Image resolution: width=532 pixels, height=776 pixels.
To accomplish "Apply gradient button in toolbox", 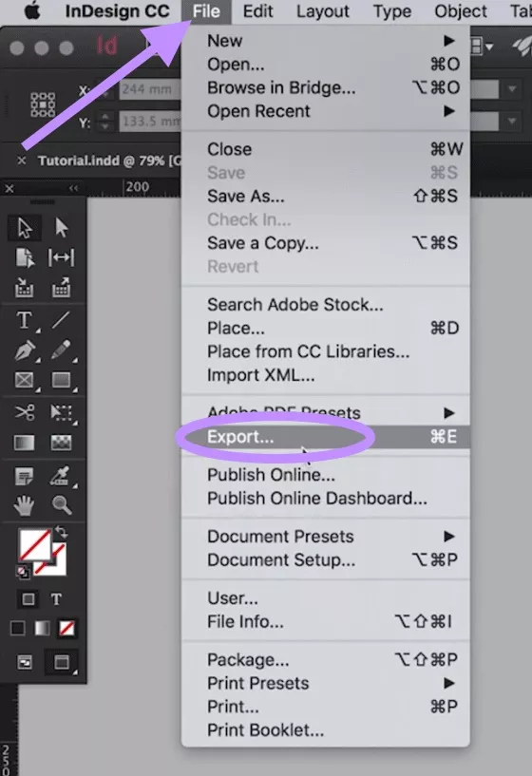I will [x=42, y=629].
